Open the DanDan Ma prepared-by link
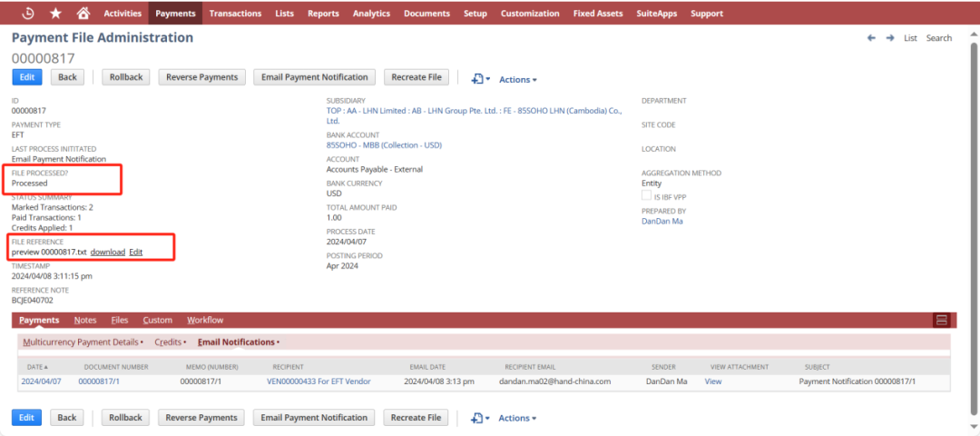The width and height of the screenshot is (980, 436). [x=662, y=221]
